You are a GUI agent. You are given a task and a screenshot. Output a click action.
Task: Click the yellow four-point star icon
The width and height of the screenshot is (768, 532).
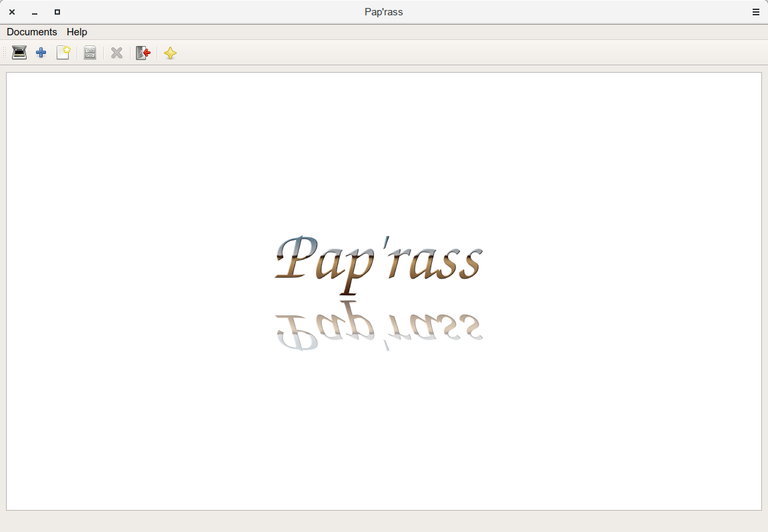(170, 53)
